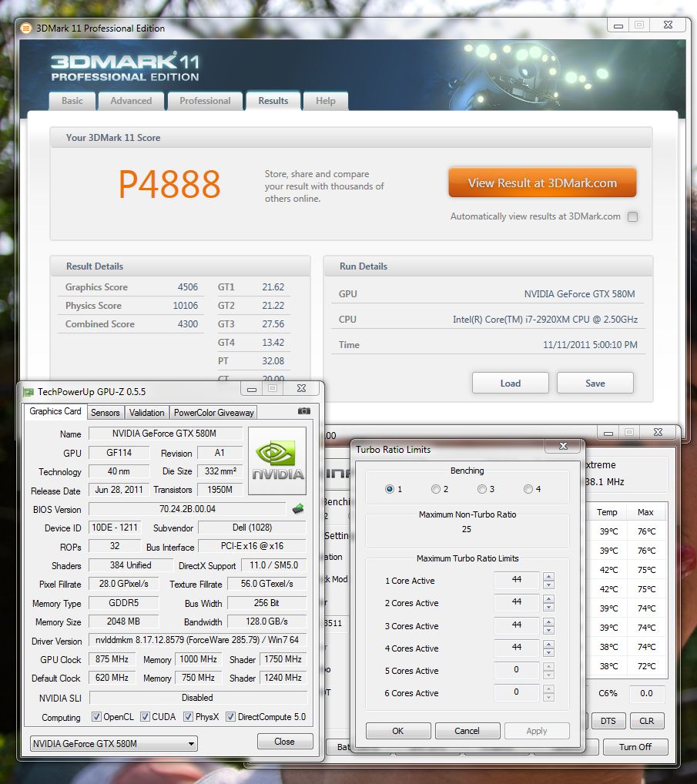Decrease the 1 Core Active ratio
This screenshot has height=784, width=697.
click(x=548, y=585)
